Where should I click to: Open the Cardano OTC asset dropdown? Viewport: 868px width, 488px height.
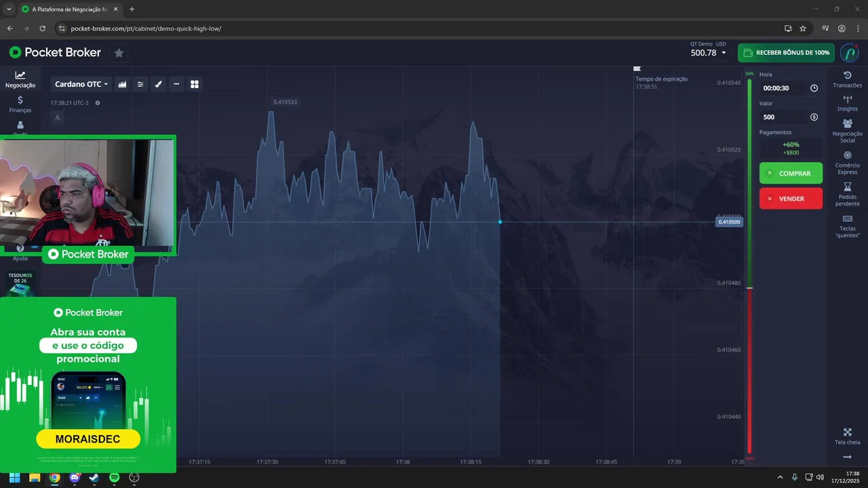click(81, 84)
